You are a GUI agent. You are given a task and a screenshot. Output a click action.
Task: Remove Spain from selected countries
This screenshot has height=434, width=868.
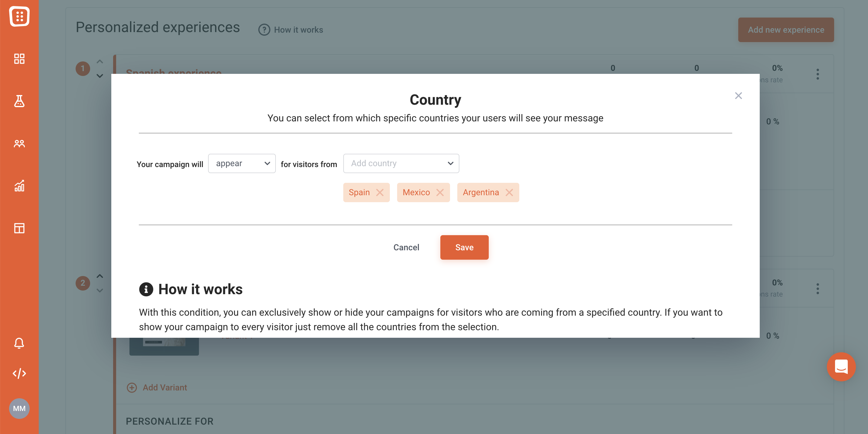point(380,192)
